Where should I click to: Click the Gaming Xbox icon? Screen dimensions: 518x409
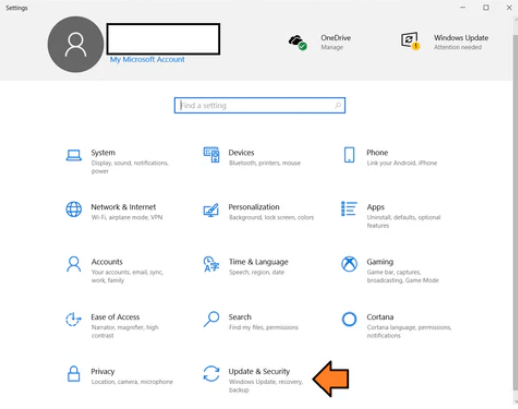pyautogui.click(x=349, y=264)
